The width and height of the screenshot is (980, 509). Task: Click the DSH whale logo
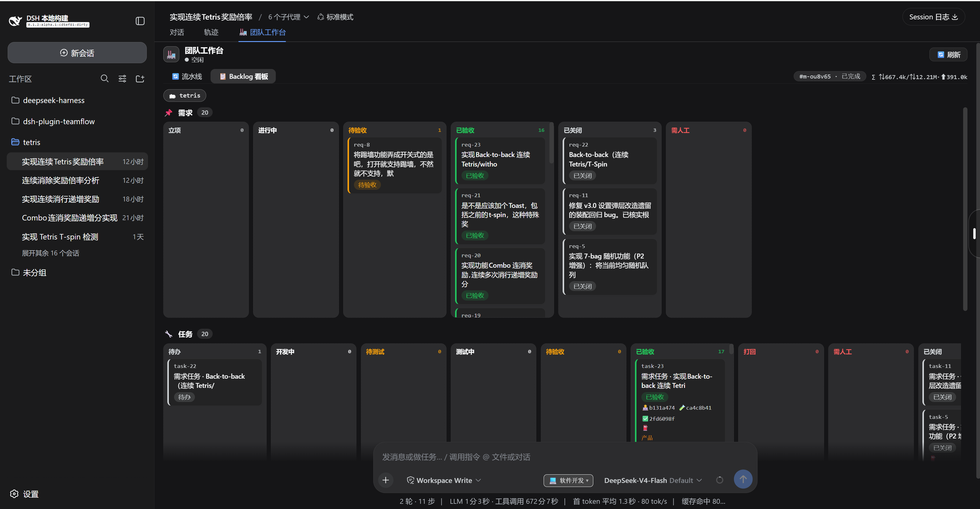coord(15,21)
